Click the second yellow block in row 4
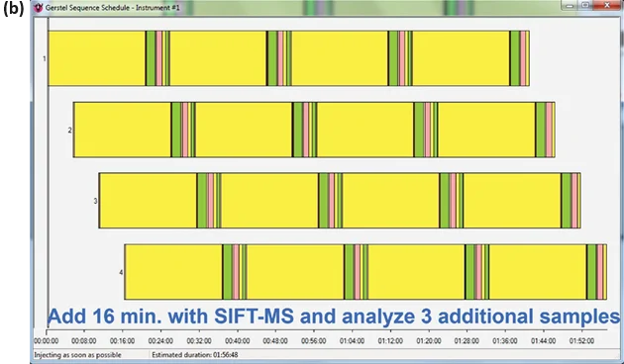This screenshot has height=364, width=624. [x=295, y=272]
